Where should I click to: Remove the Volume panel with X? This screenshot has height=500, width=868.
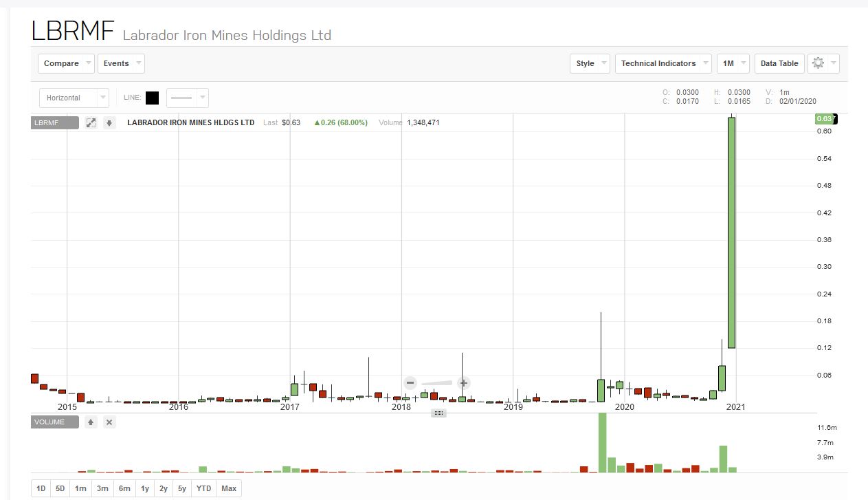109,422
